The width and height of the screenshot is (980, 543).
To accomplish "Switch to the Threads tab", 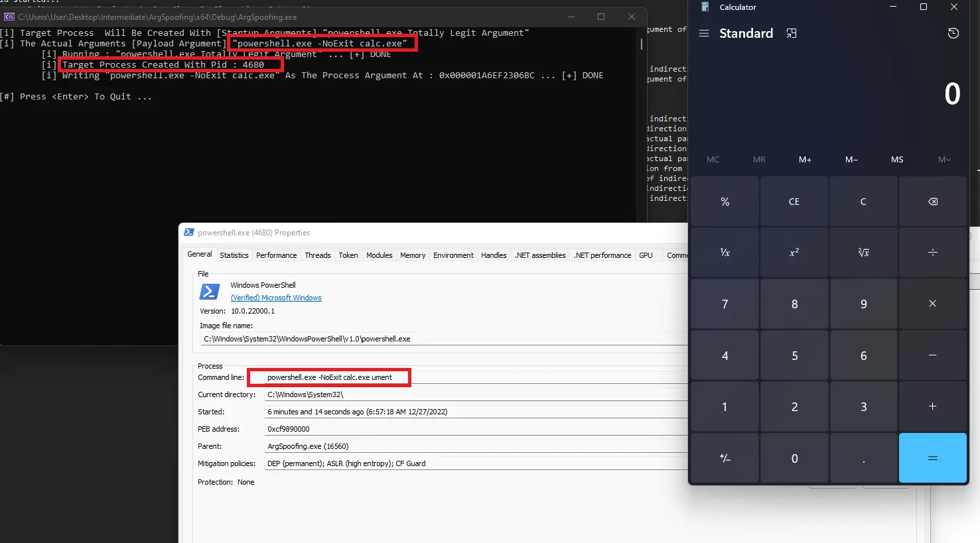I will coord(317,255).
